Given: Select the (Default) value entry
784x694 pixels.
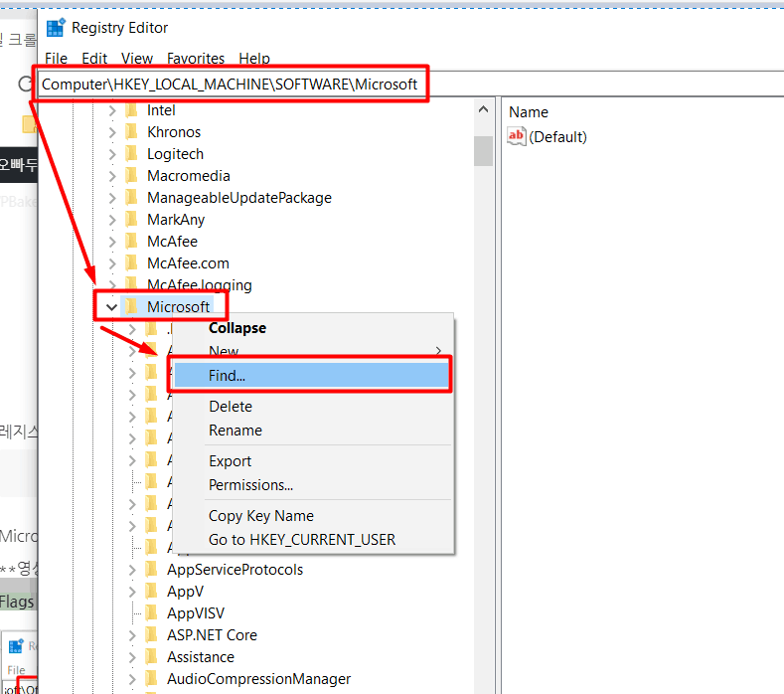Looking at the screenshot, I should coord(557,136).
